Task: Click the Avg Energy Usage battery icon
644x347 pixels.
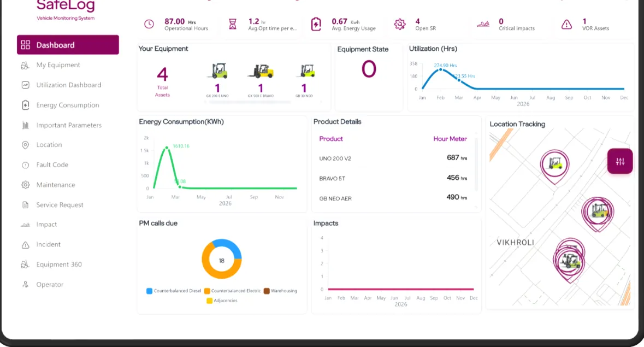Action: coord(316,24)
